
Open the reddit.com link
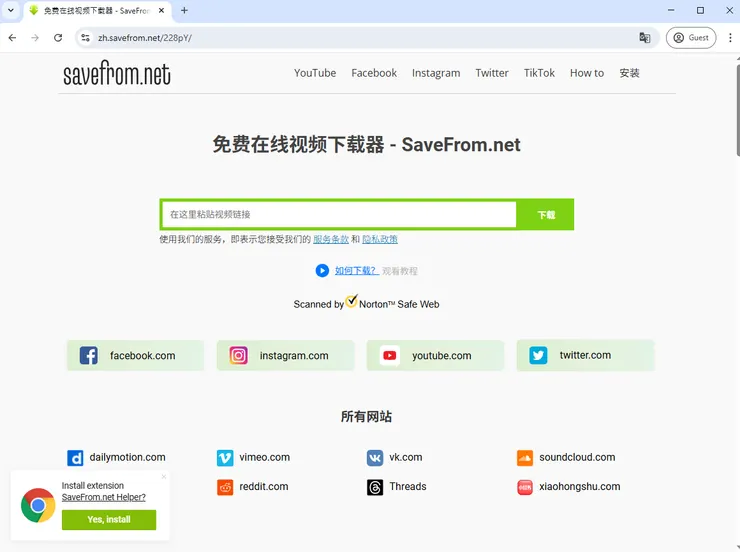pyautogui.click(x=263, y=486)
